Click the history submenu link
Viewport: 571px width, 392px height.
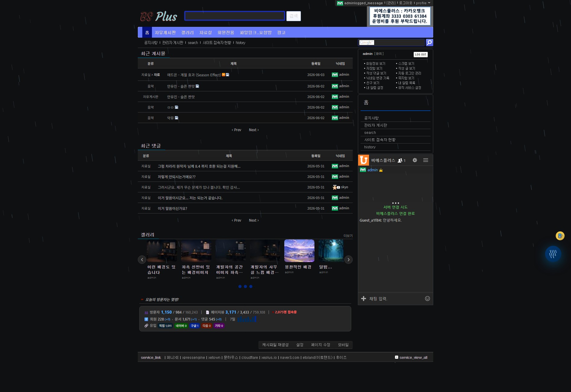[x=241, y=43]
